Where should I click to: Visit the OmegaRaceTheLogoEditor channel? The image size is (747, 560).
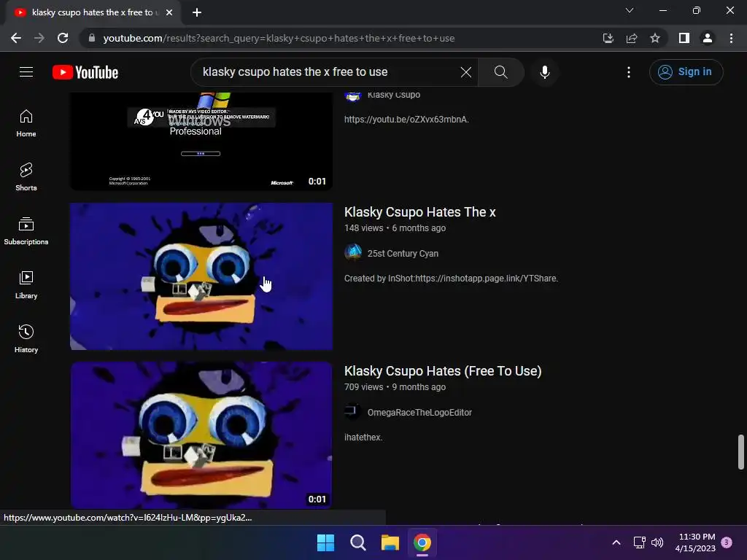point(419,413)
